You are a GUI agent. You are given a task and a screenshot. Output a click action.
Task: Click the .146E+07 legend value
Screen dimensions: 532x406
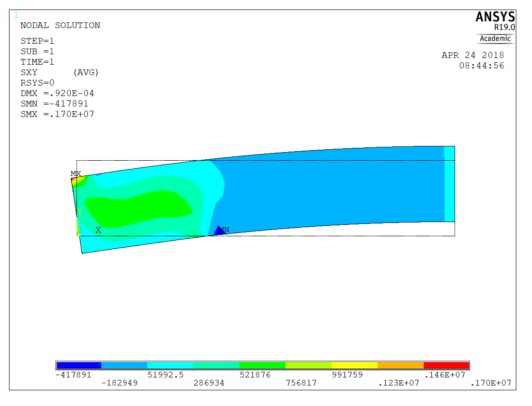point(445,375)
